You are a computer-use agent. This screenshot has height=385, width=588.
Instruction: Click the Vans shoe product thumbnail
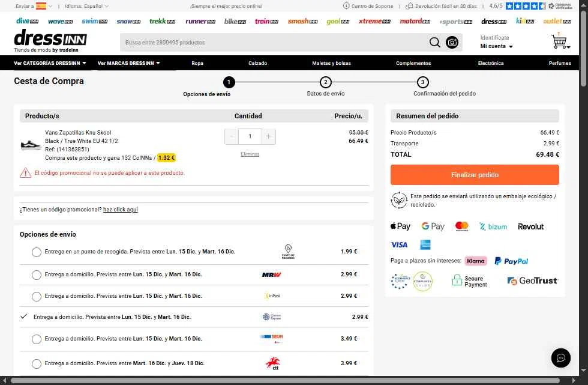click(x=31, y=145)
